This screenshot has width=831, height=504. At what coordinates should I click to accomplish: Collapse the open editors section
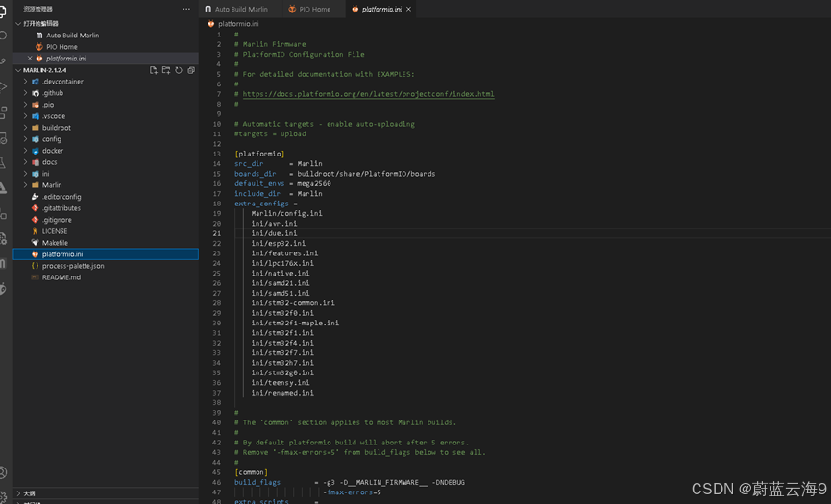tap(18, 24)
